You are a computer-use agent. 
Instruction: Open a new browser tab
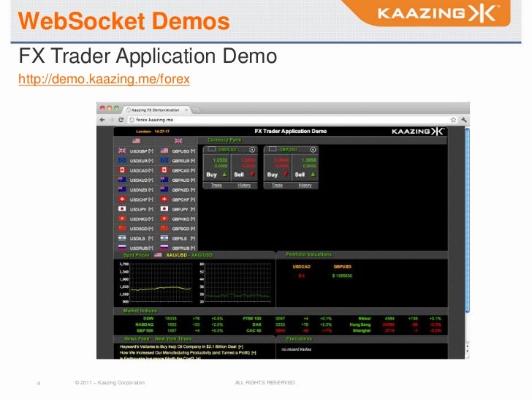click(x=196, y=110)
